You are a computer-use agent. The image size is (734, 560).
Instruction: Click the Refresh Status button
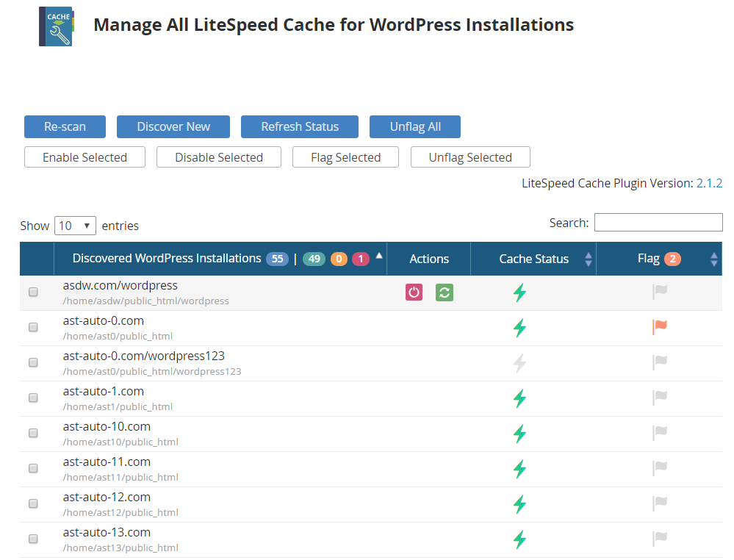(300, 127)
